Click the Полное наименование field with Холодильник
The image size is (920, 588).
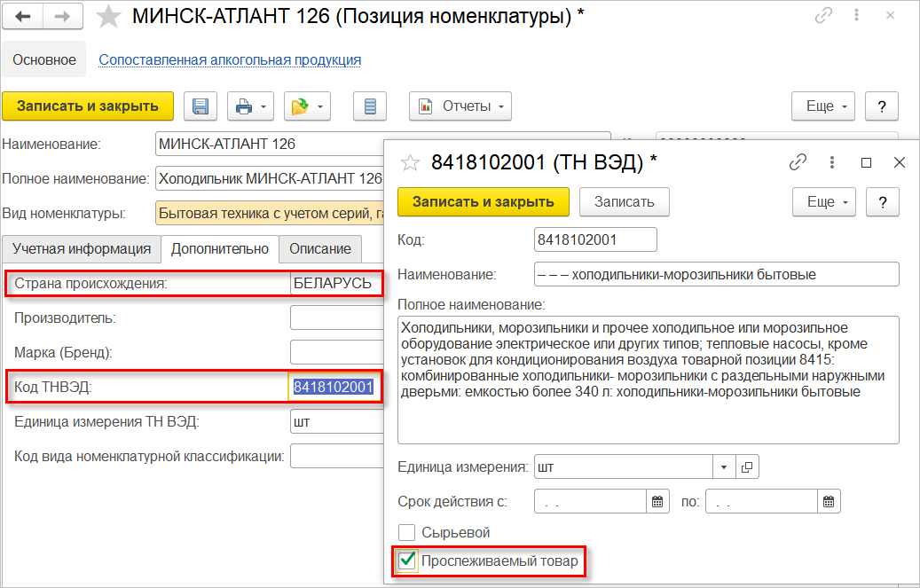270,178
